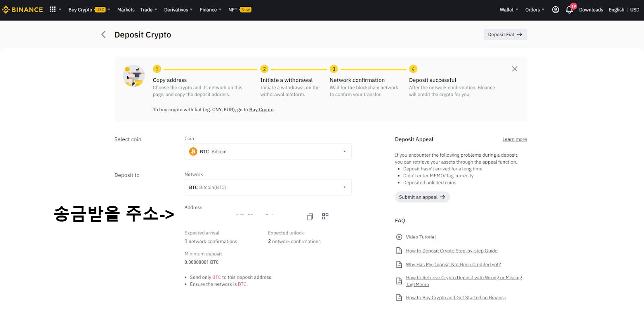Expand the Buy Crypto USD menu
Viewport: 644px width, 313px height.
point(89,10)
